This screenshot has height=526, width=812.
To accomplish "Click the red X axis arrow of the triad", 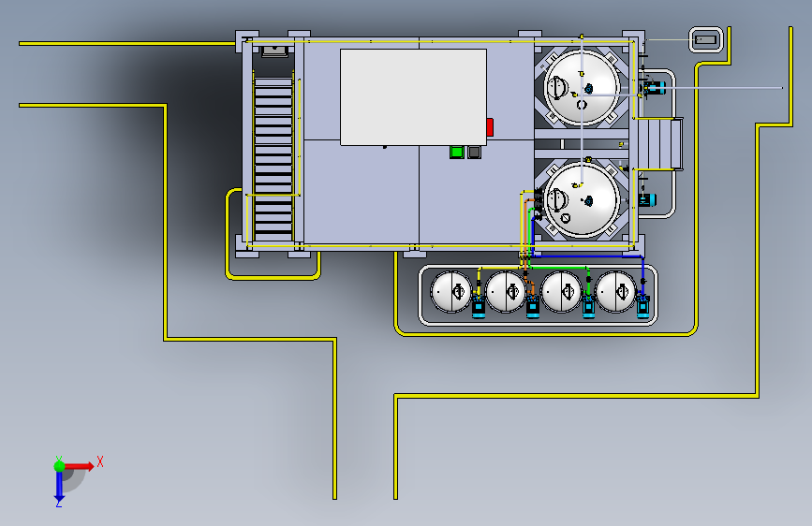I will pos(81,466).
